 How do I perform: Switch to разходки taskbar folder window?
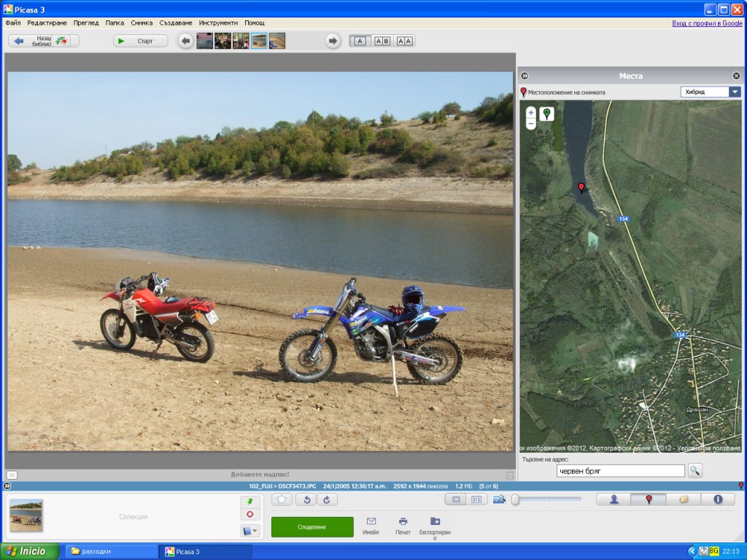pos(111,551)
